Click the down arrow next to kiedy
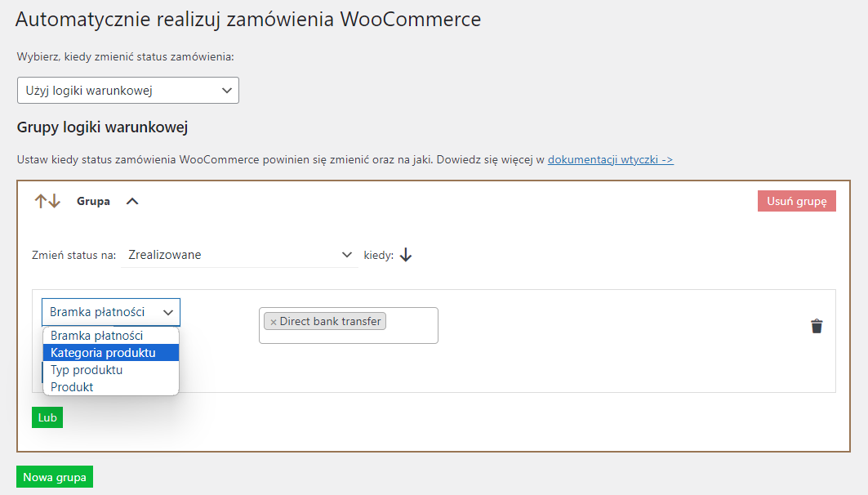 406,255
